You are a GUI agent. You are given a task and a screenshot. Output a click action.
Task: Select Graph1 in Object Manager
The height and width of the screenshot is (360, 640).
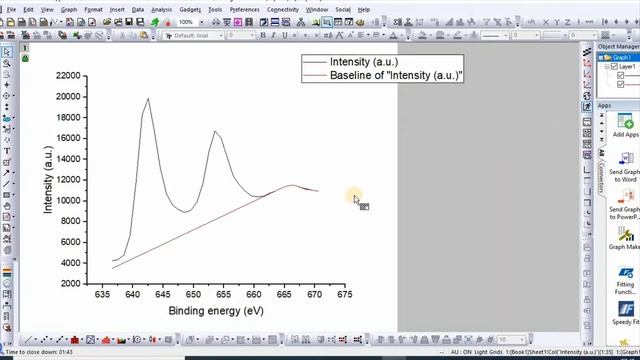621,58
